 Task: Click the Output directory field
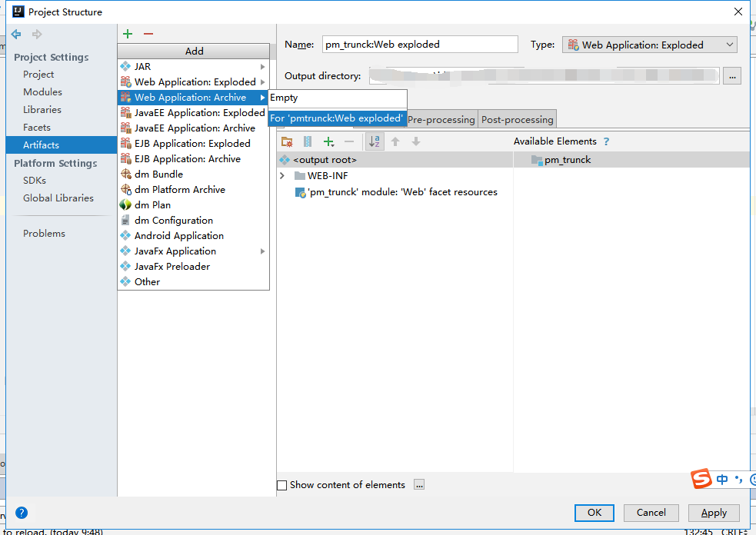click(x=545, y=75)
